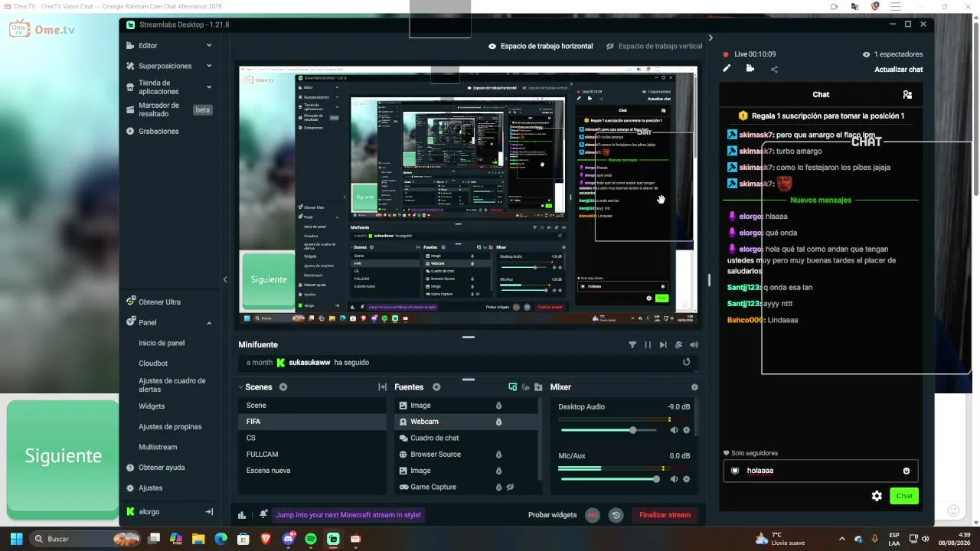The height and width of the screenshot is (551, 980).
Task: Click the share stream icon
Action: point(774,69)
